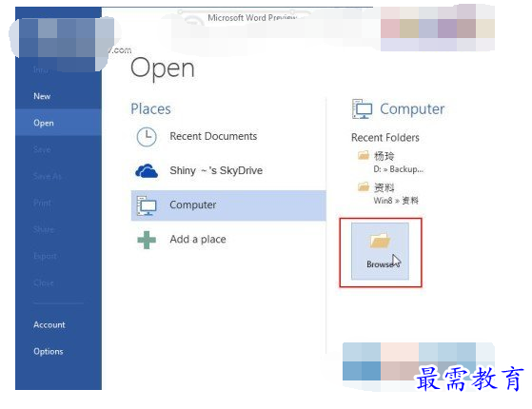Click the Computer monitor icon in Places
Viewport: 532px width, 409px height.
click(147, 205)
